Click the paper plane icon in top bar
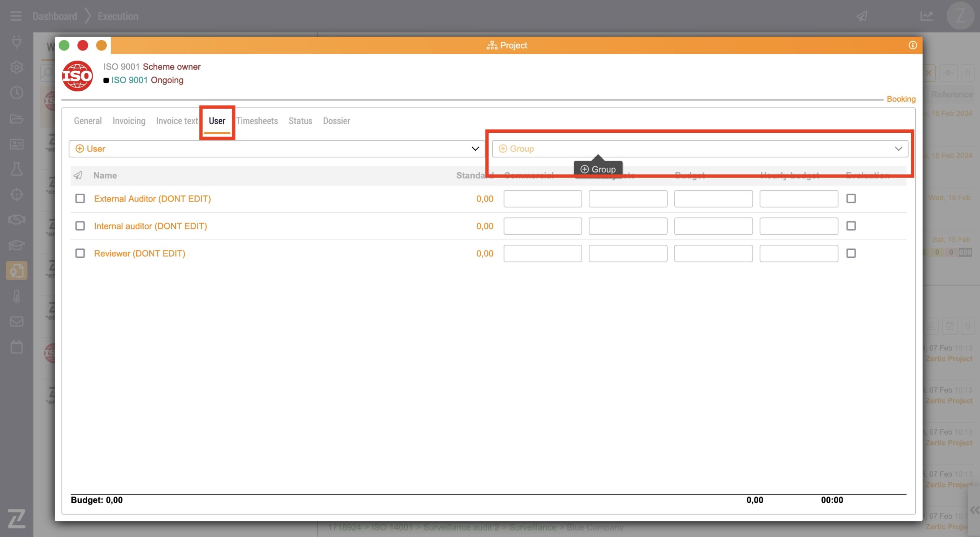 click(x=862, y=16)
